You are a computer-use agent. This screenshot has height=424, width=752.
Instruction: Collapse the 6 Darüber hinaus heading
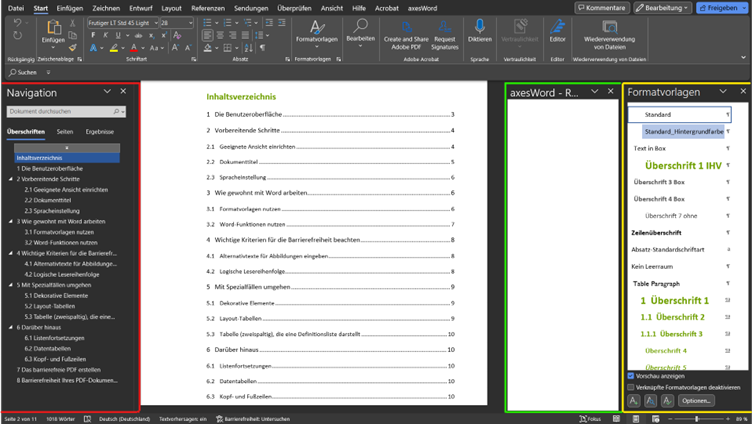(11, 327)
